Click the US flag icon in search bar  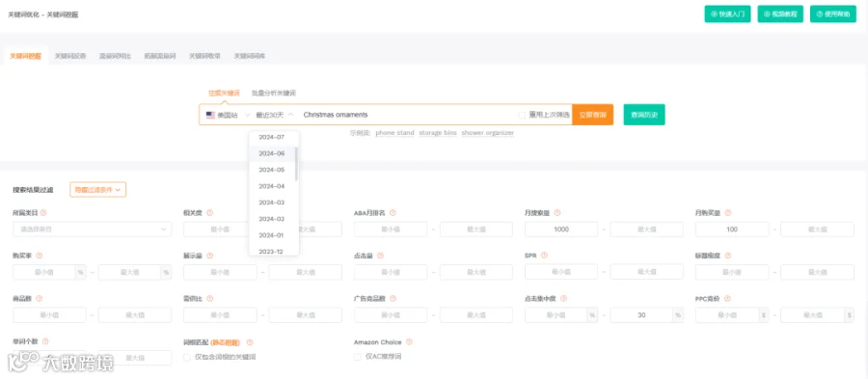pyautogui.click(x=210, y=115)
